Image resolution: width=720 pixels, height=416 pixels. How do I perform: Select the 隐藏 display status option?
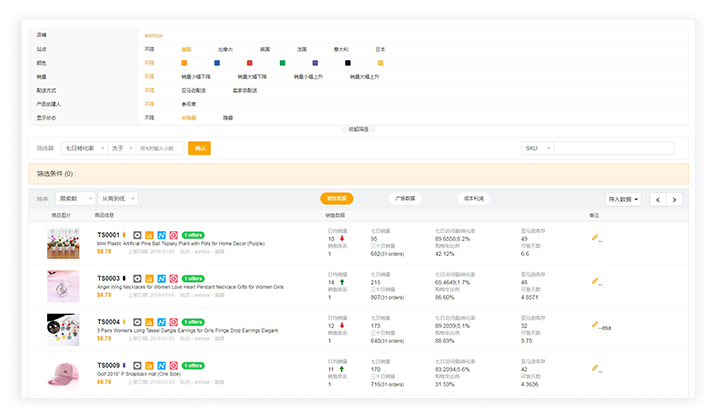tap(228, 117)
